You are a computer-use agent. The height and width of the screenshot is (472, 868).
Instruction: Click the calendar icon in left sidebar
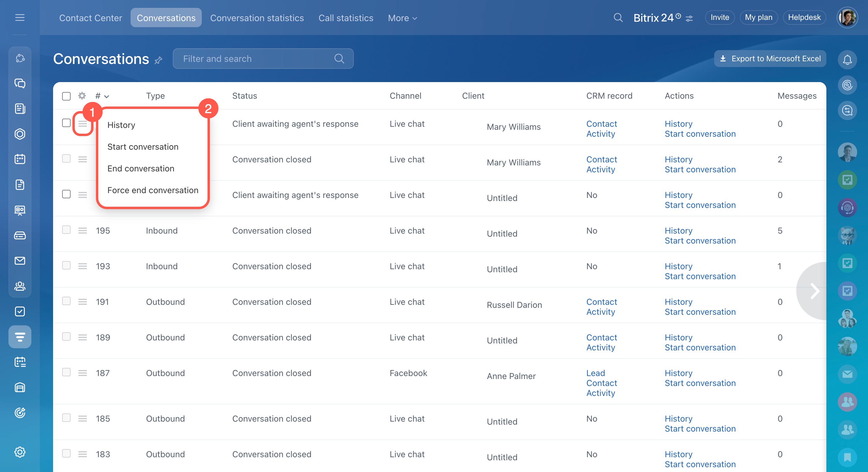point(20,159)
